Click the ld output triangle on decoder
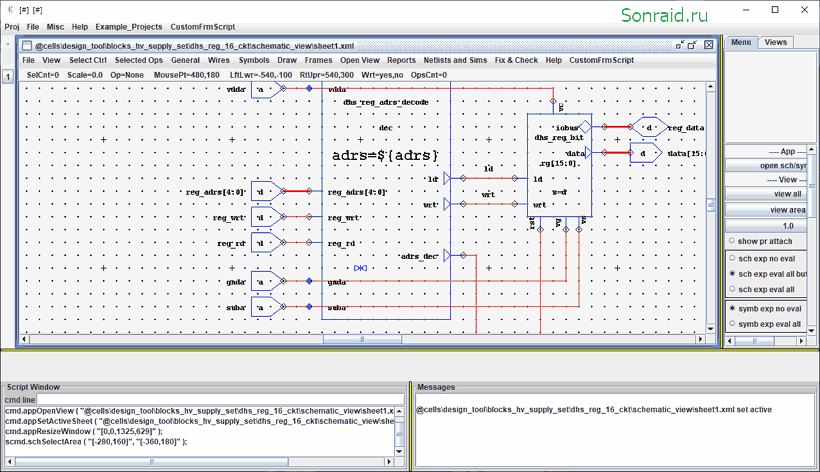Image resolution: width=820 pixels, height=472 pixels. click(x=447, y=179)
